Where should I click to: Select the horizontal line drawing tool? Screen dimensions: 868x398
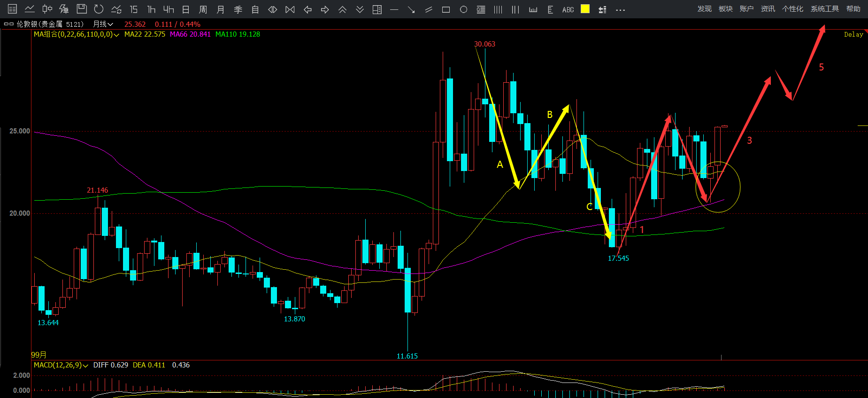(394, 9)
